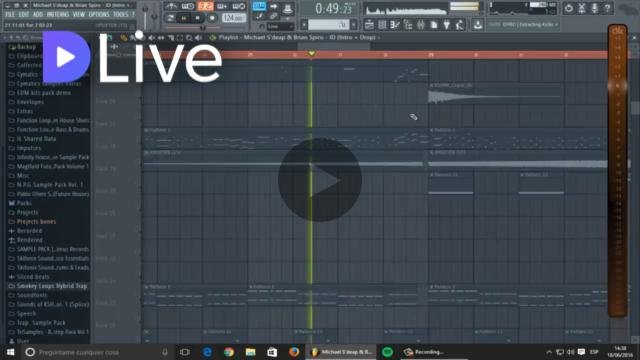The image size is (640, 360).
Task: Open the Windows Start button
Action: (11, 352)
